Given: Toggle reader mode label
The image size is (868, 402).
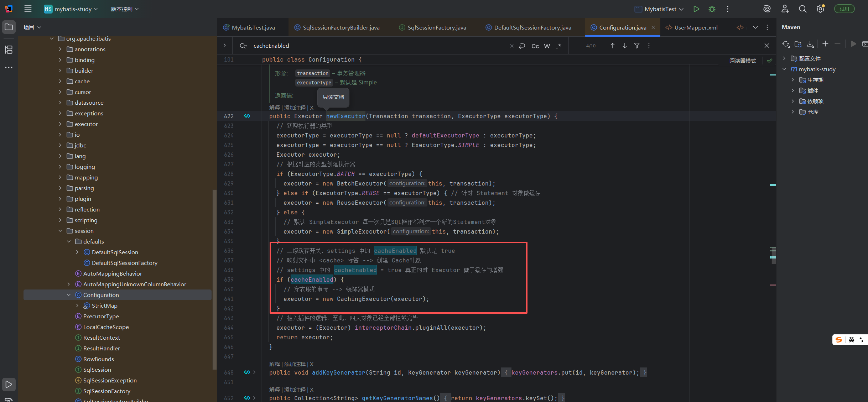Looking at the screenshot, I should (742, 61).
